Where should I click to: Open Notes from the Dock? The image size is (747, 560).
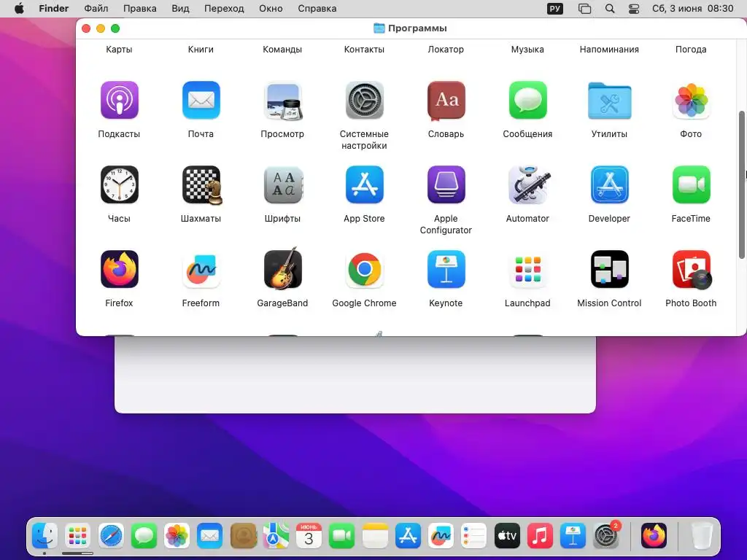click(x=375, y=536)
